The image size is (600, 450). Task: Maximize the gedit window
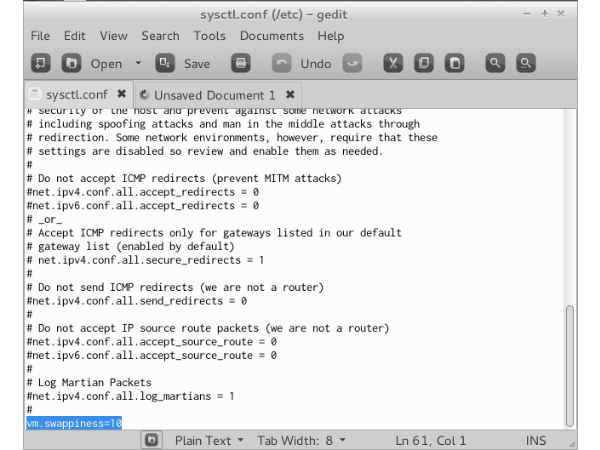point(545,14)
